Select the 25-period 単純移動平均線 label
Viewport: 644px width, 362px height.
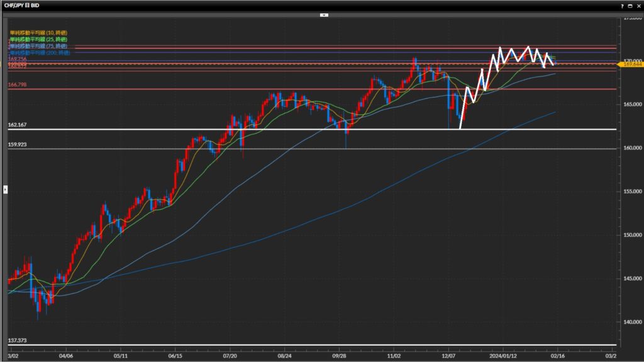click(39, 39)
